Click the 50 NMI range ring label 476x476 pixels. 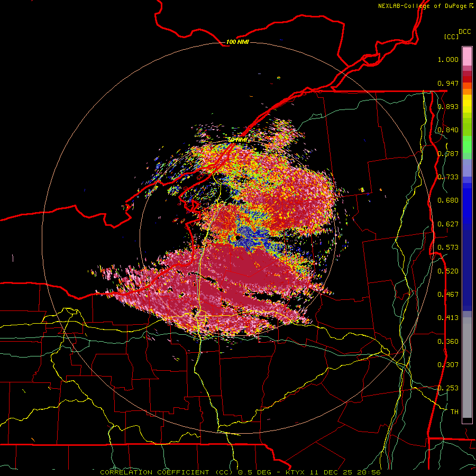(237, 140)
